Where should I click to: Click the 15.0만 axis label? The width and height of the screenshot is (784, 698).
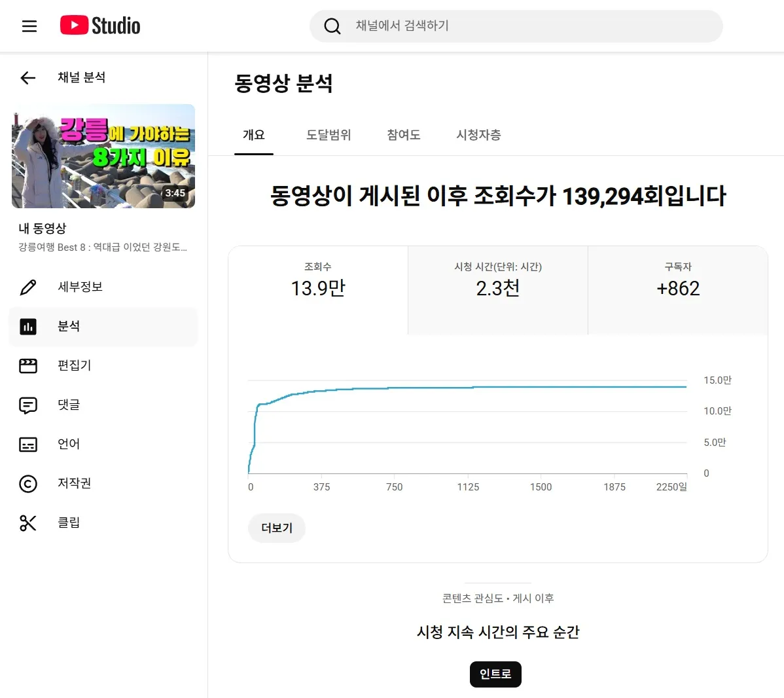tap(717, 380)
